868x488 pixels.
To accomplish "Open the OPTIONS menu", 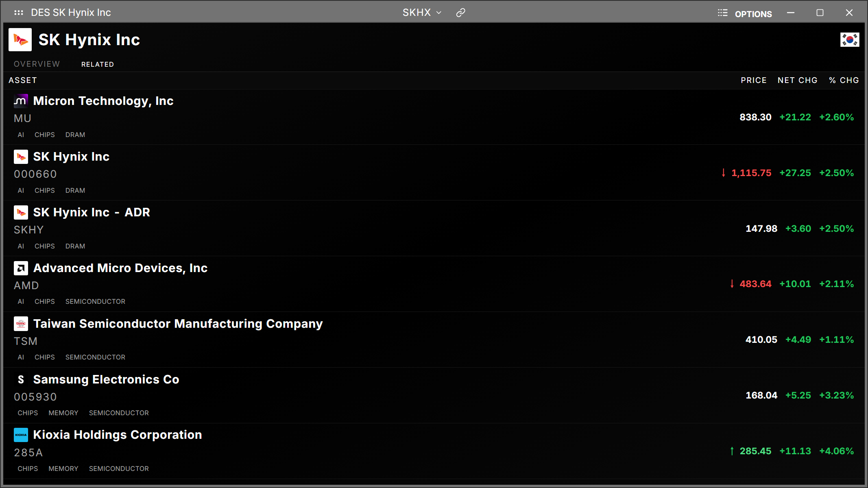I will [x=753, y=14].
